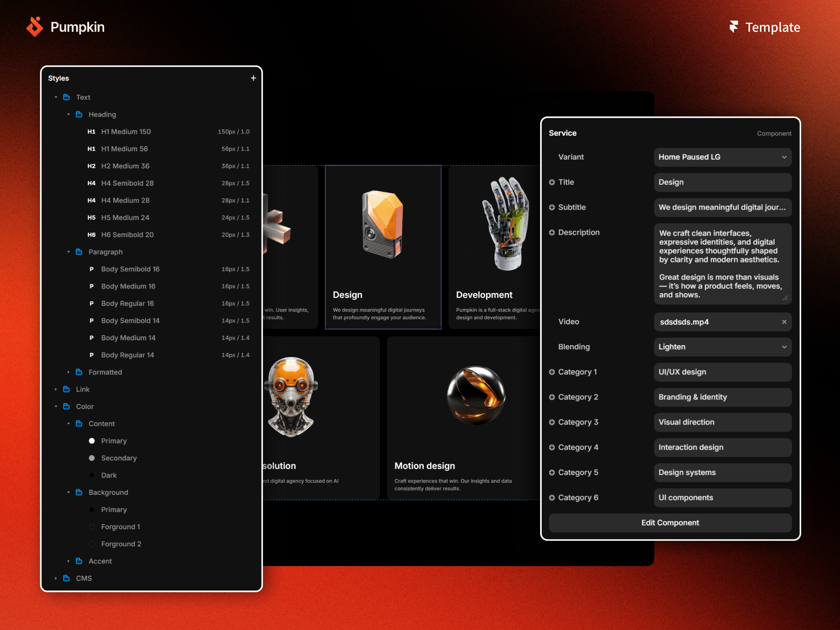Select Body Regular 14 text style
840x630 pixels.
[x=127, y=355]
